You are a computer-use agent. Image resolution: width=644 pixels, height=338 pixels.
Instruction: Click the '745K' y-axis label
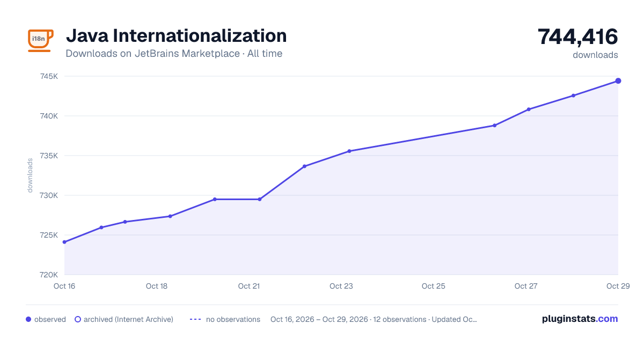[x=49, y=76]
